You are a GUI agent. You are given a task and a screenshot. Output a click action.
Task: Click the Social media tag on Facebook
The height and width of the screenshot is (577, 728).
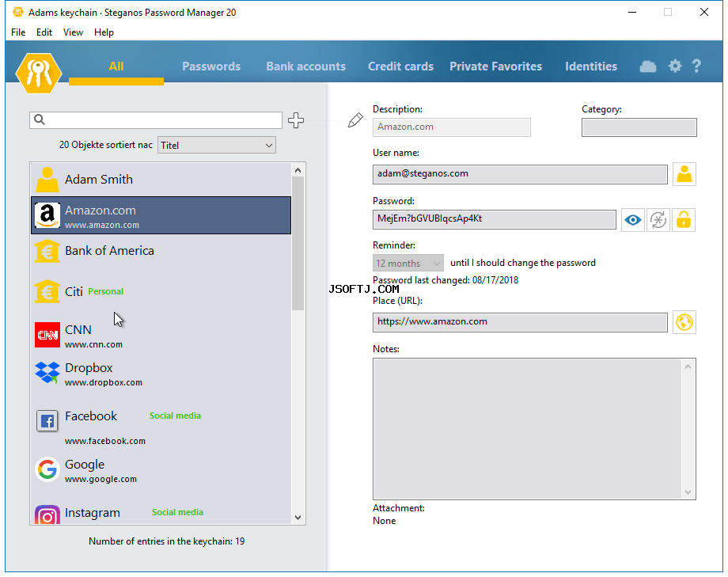point(175,416)
